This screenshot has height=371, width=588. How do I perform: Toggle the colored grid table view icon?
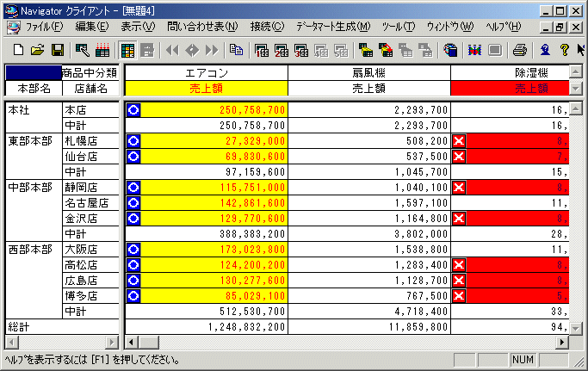coord(127,50)
